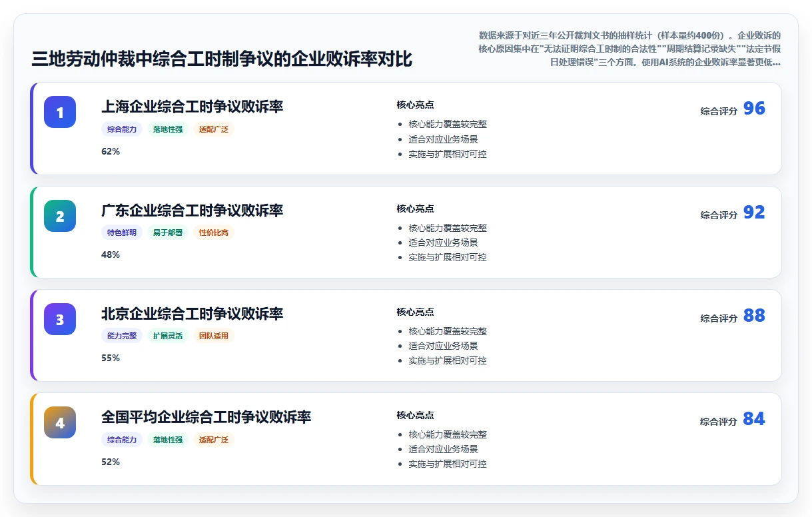Click the 52% value in 全国平均 card
Screen dimensions: 812x517
[x=111, y=462]
